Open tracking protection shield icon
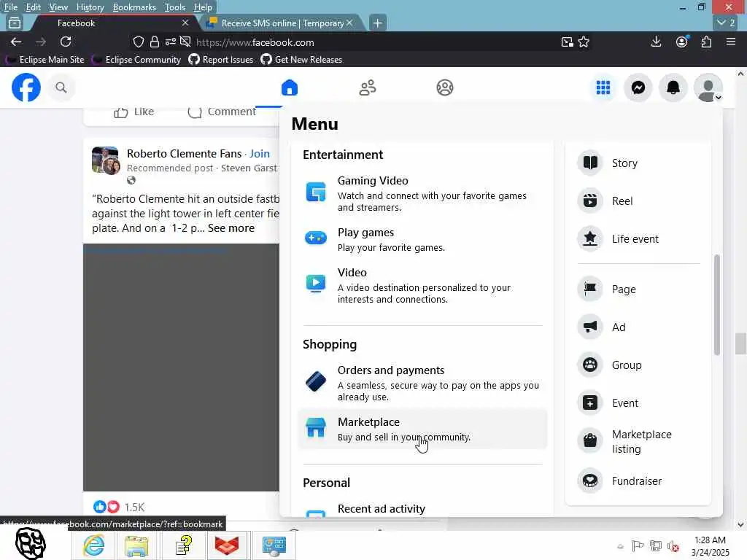This screenshot has height=560, width=747. [x=138, y=42]
